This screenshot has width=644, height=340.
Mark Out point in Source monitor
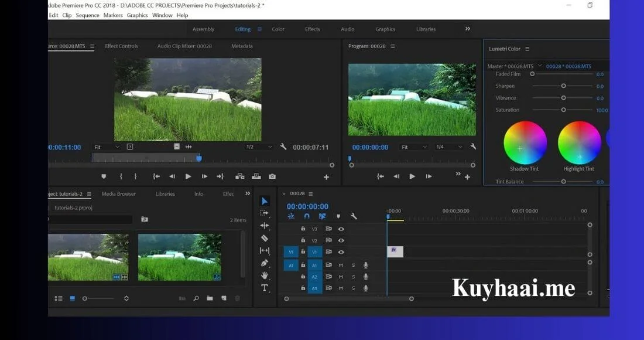(x=135, y=176)
